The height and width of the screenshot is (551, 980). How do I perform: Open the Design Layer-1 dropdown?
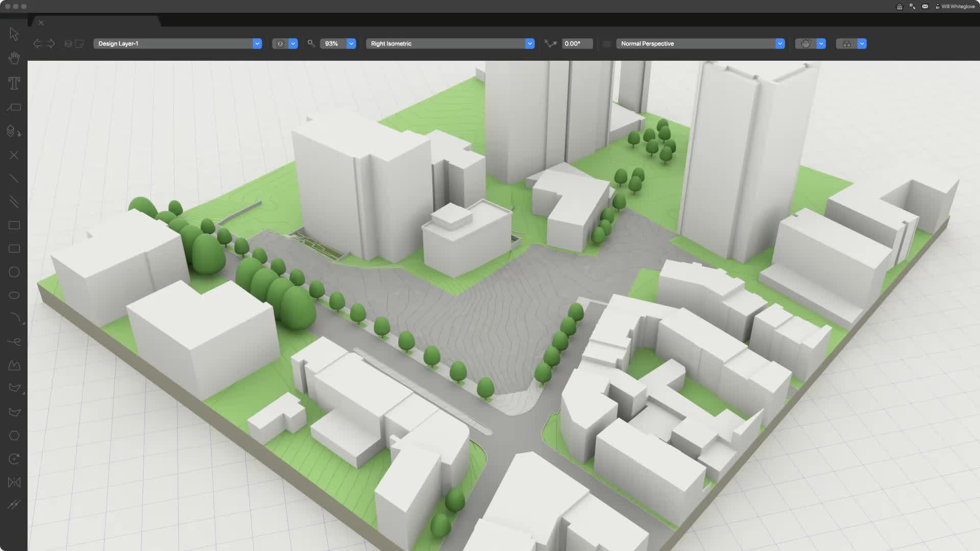tap(257, 43)
